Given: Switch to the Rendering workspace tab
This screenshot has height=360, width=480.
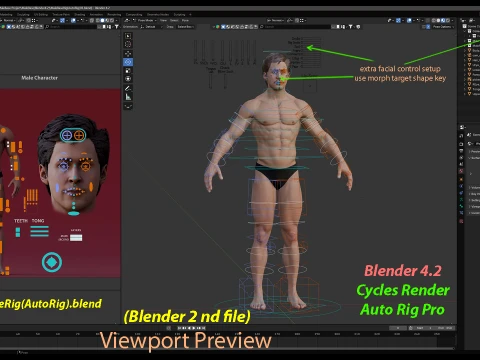Looking at the screenshot, I should (x=114, y=15).
